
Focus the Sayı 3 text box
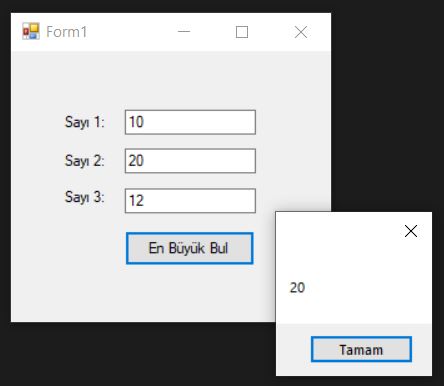[190, 201]
